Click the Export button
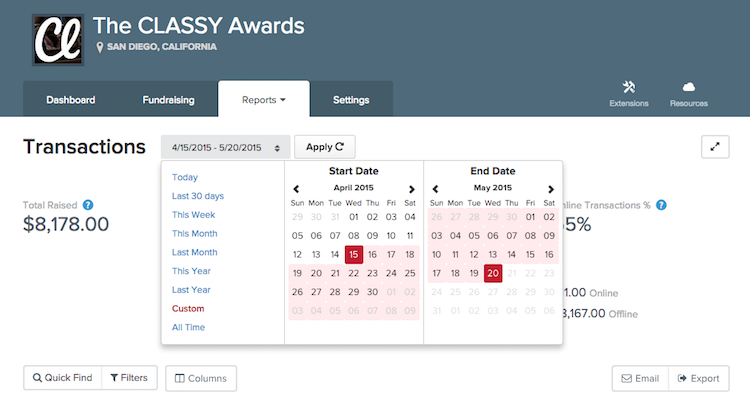 coord(699,378)
